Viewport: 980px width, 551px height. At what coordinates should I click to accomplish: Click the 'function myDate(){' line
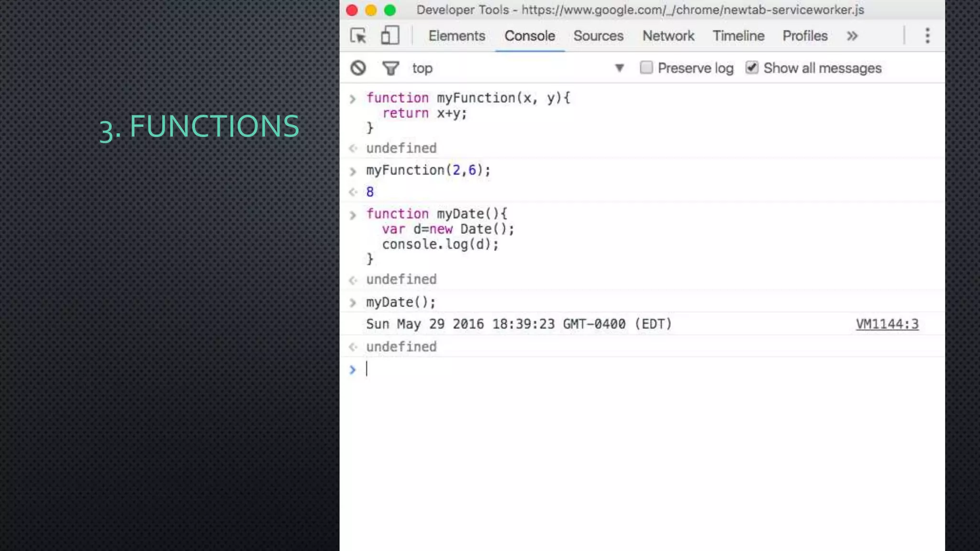point(436,214)
